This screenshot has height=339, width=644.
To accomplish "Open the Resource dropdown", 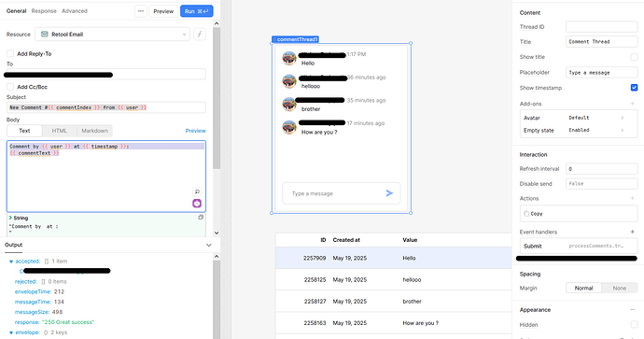I will point(112,35).
